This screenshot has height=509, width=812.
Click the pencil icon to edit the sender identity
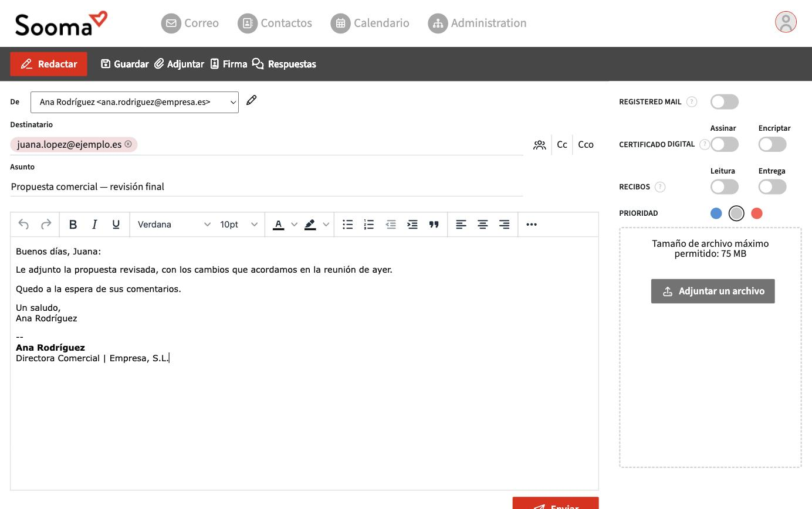tap(252, 100)
